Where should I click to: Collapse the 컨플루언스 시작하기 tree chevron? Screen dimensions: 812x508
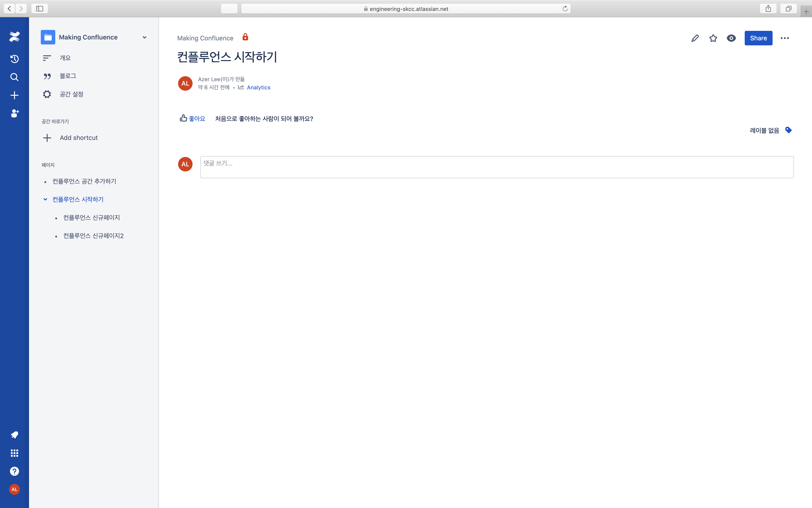[x=45, y=200]
